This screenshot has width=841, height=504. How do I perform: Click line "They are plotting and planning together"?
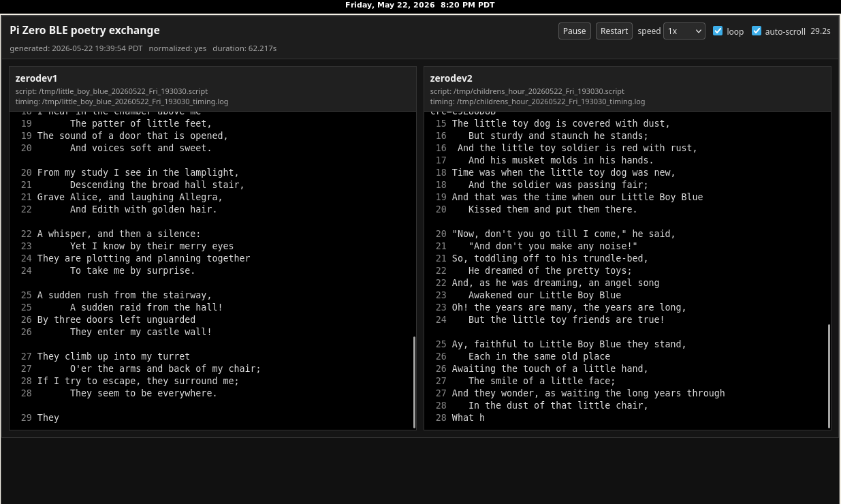click(144, 258)
